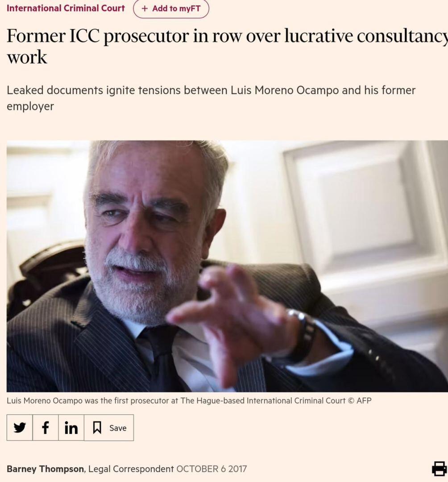Click the word 'employer' in the standfirst

[x=30, y=106]
